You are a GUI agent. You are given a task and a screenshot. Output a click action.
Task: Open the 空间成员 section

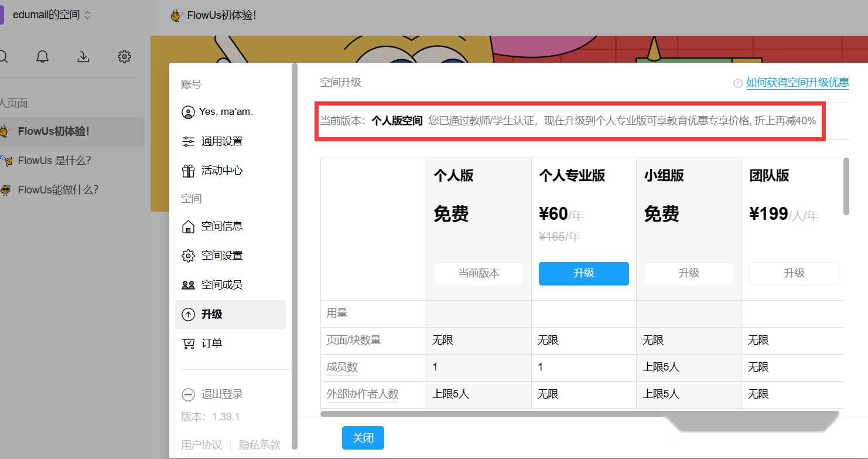pyautogui.click(x=230, y=285)
